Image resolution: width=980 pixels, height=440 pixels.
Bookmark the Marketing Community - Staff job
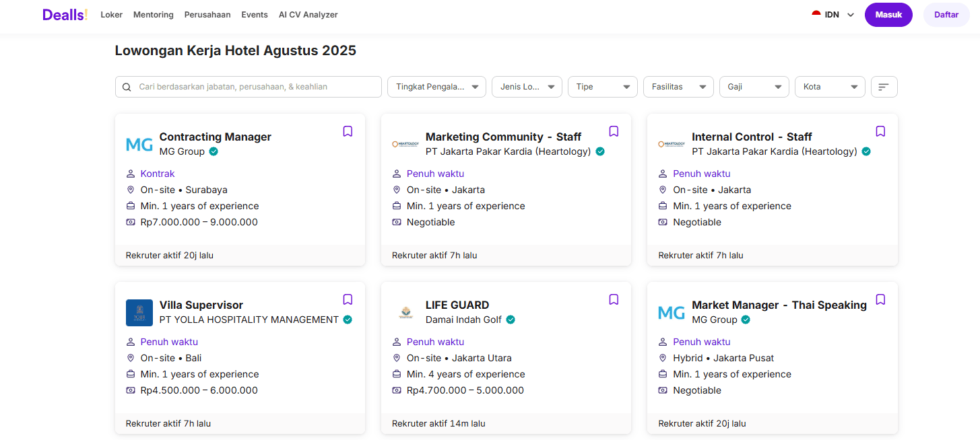[x=614, y=131]
